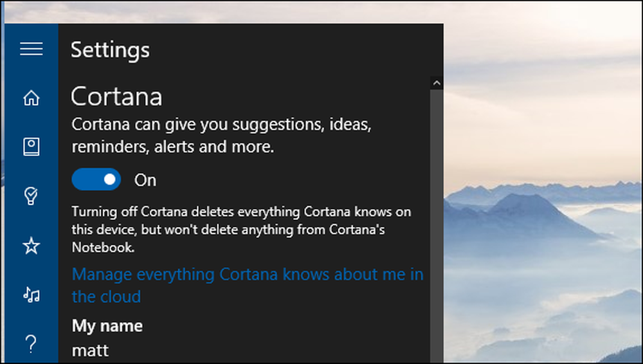Open the Notebook icon in sidebar
643x364 pixels.
[x=31, y=147]
